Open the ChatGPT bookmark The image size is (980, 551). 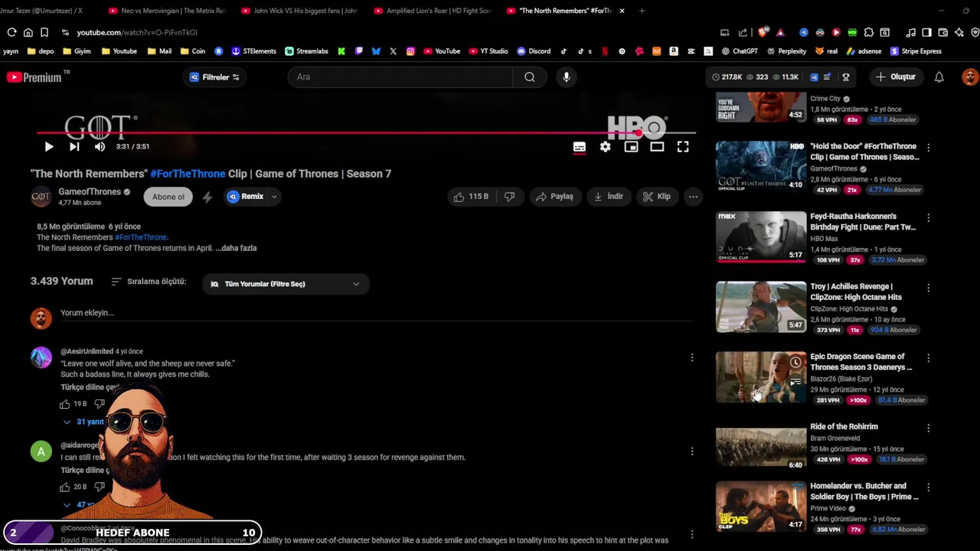[738, 51]
